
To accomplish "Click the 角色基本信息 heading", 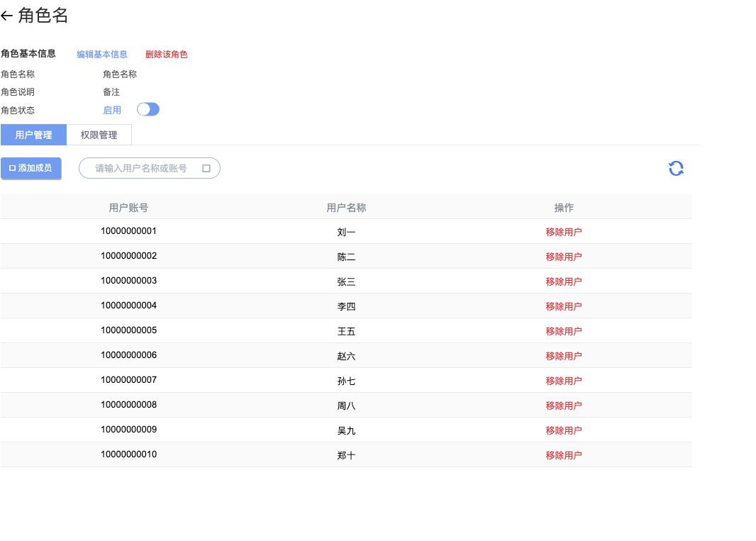I will tap(28, 53).
